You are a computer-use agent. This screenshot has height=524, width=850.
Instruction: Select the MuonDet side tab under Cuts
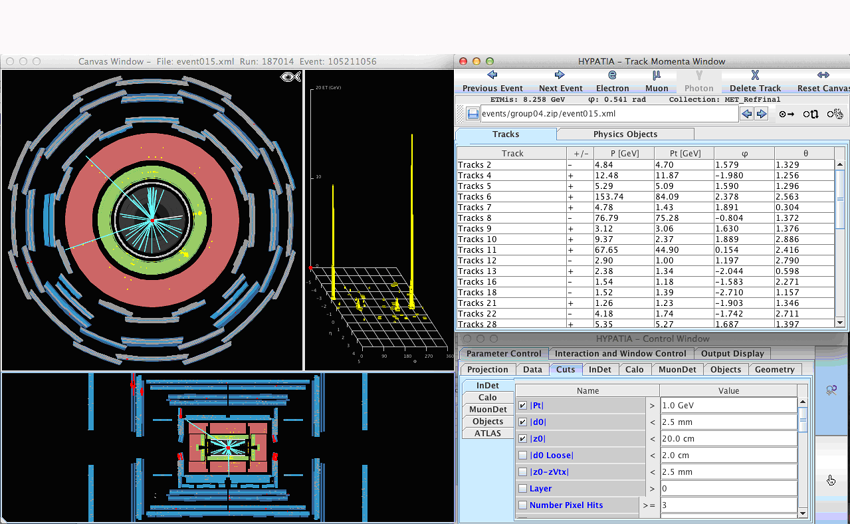(487, 409)
